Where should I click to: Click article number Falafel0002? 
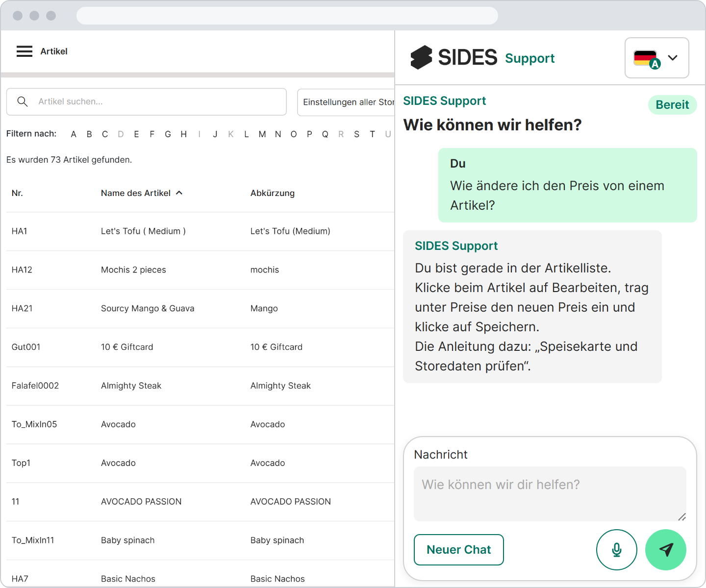(35, 386)
